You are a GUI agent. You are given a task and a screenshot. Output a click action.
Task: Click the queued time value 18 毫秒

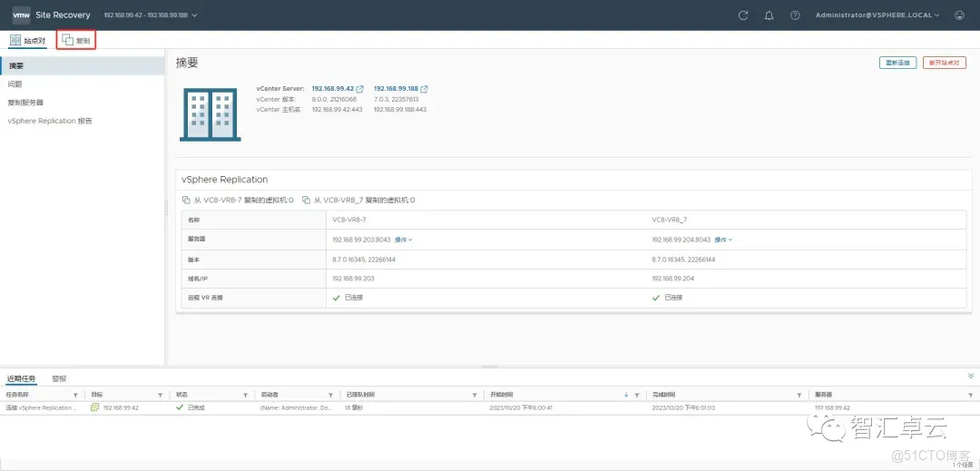tap(355, 407)
